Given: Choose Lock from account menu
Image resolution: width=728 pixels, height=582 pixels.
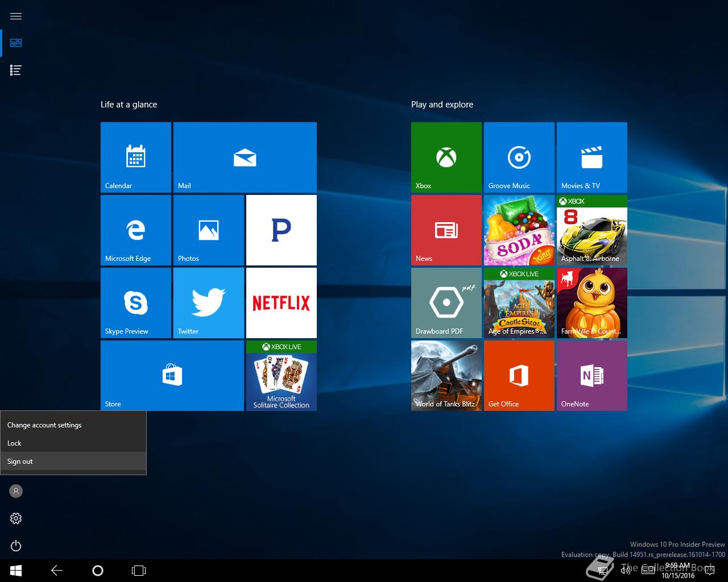Looking at the screenshot, I should [x=73, y=443].
